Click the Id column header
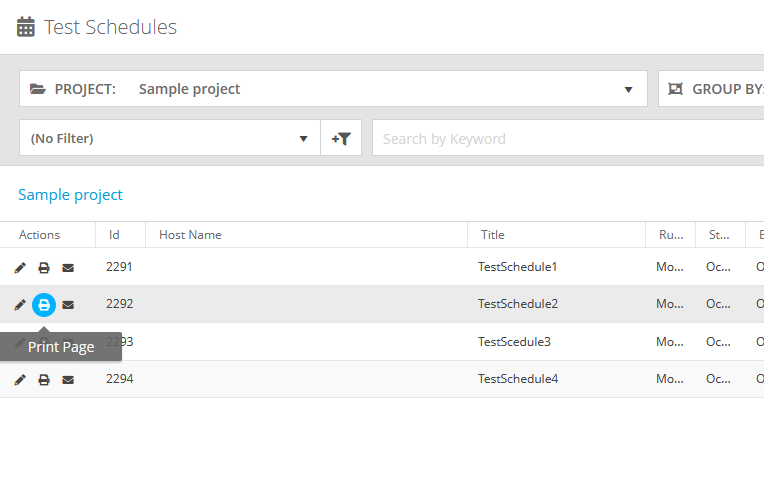 click(114, 235)
